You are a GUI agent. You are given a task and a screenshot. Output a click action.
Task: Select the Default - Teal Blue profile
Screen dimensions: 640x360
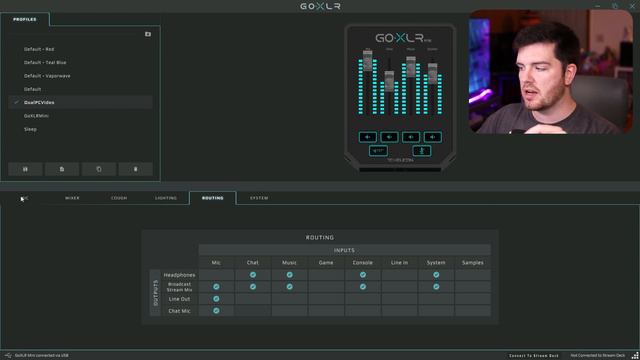80,62
